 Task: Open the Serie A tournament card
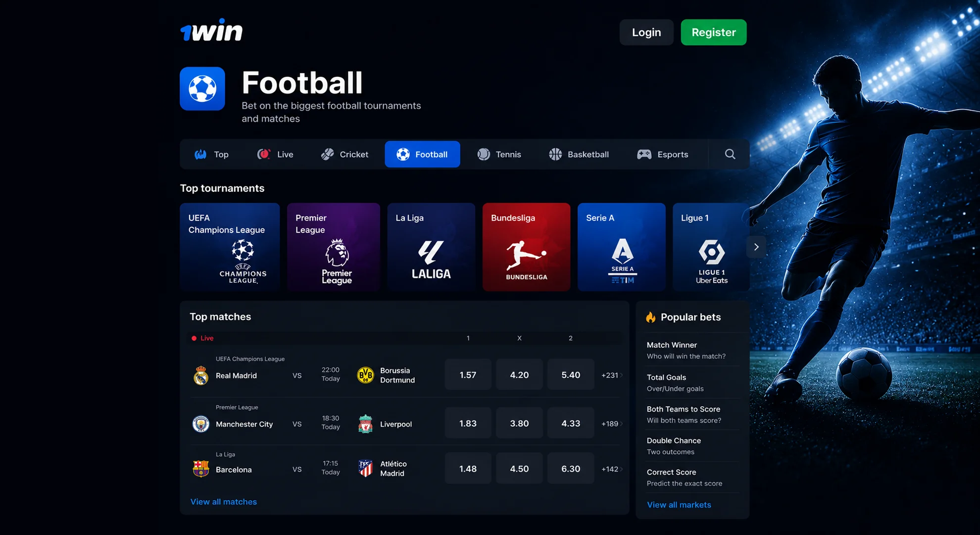click(621, 247)
